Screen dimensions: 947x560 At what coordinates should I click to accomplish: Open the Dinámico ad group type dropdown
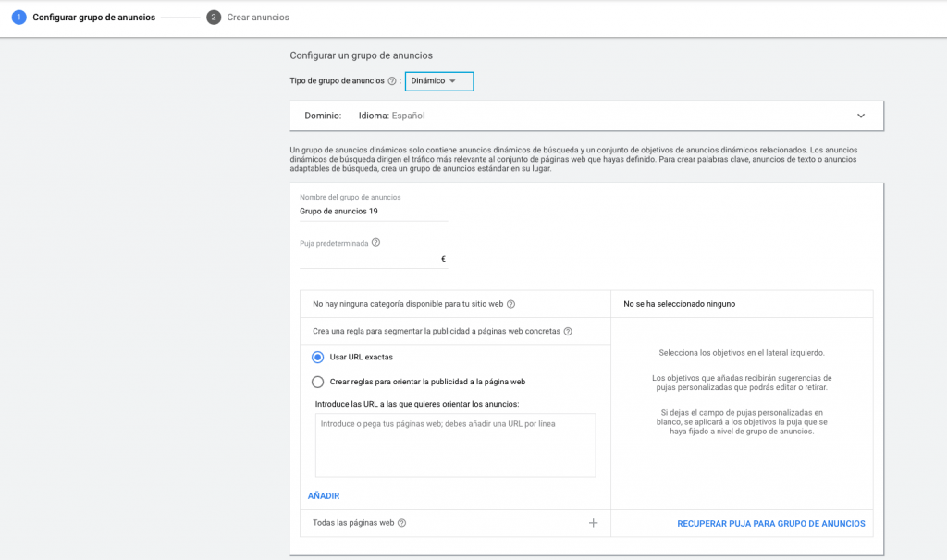[x=439, y=81]
